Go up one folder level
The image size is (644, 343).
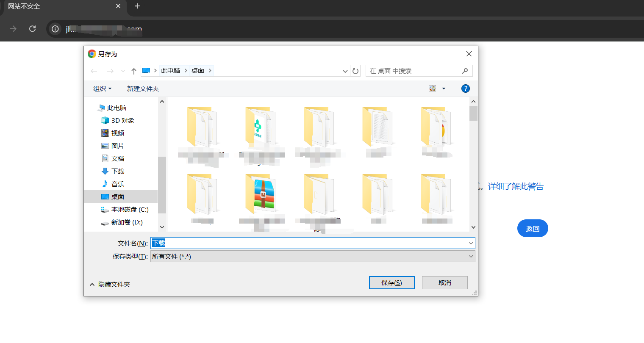point(134,71)
